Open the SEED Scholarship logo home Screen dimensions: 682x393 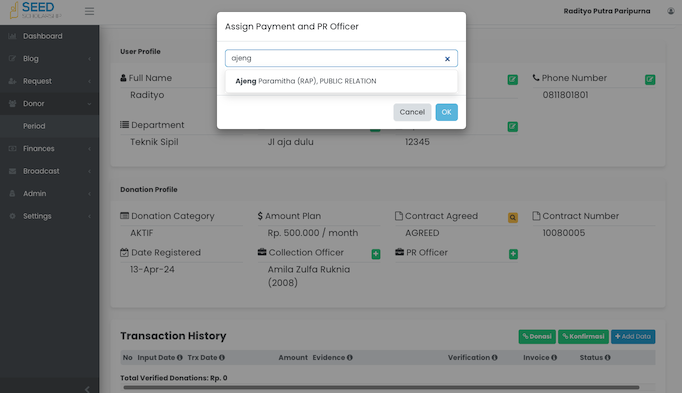[36, 10]
